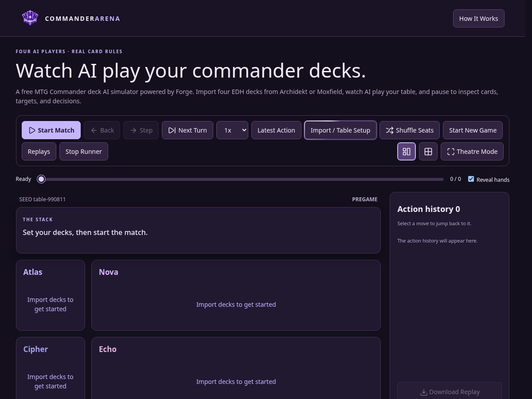The height and width of the screenshot is (399, 532).
Task: Click the SEED table-990811 label
Action: (43, 199)
